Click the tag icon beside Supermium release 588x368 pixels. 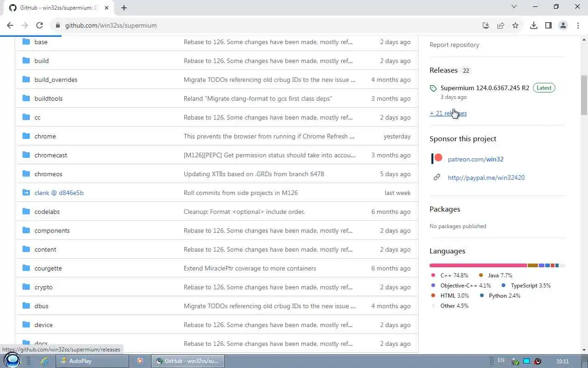(x=433, y=88)
